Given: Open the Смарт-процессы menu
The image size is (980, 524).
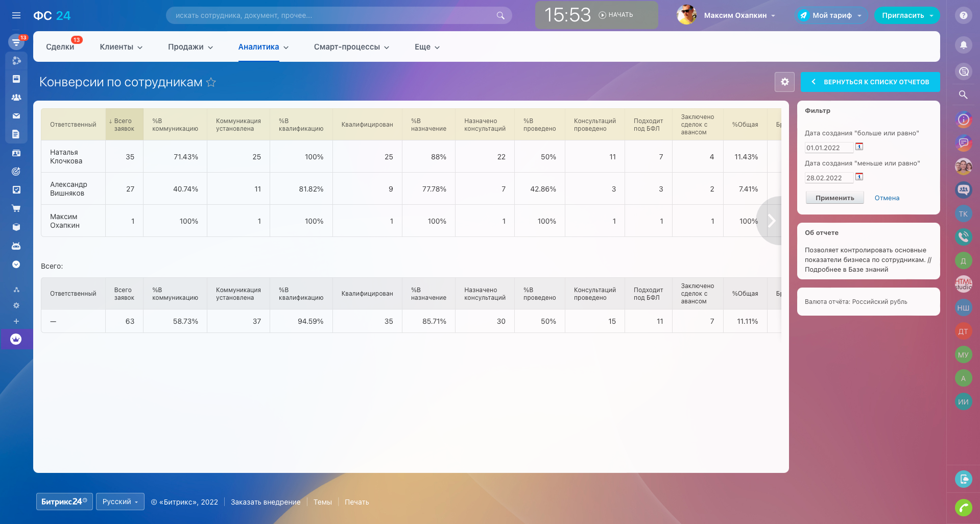Looking at the screenshot, I should click(351, 47).
